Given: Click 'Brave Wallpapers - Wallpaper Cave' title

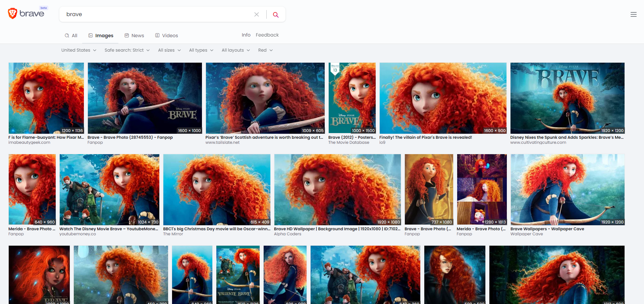Looking at the screenshot, I should pyautogui.click(x=547, y=229).
